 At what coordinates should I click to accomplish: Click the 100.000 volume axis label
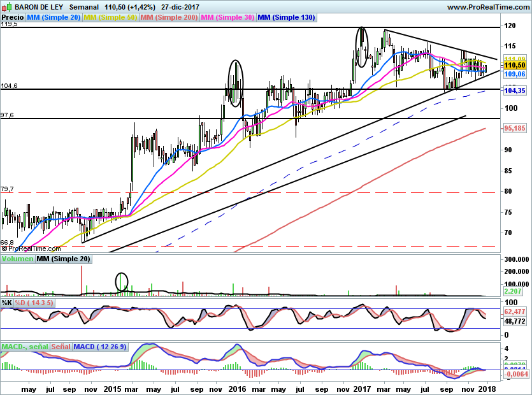click(517, 284)
